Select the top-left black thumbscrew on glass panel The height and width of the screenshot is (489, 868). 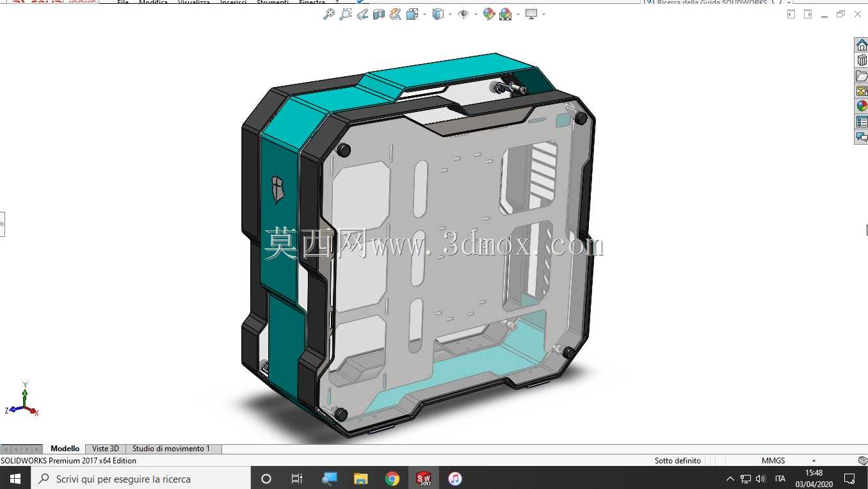tap(344, 150)
